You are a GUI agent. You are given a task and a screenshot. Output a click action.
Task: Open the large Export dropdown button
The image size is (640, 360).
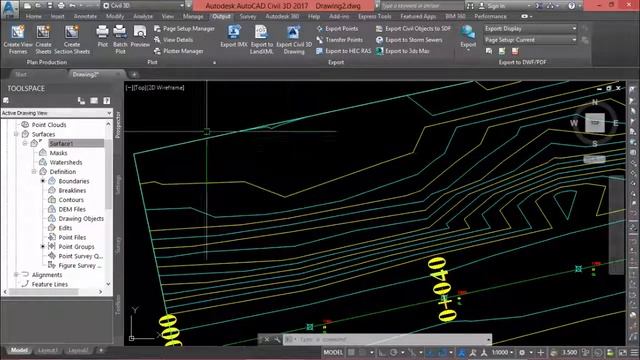tap(468, 38)
